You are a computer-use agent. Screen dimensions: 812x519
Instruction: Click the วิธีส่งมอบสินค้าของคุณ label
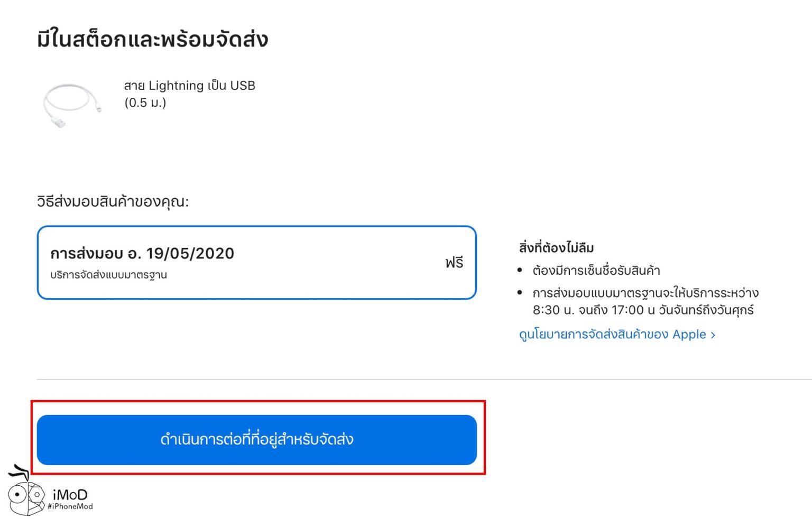113,201
